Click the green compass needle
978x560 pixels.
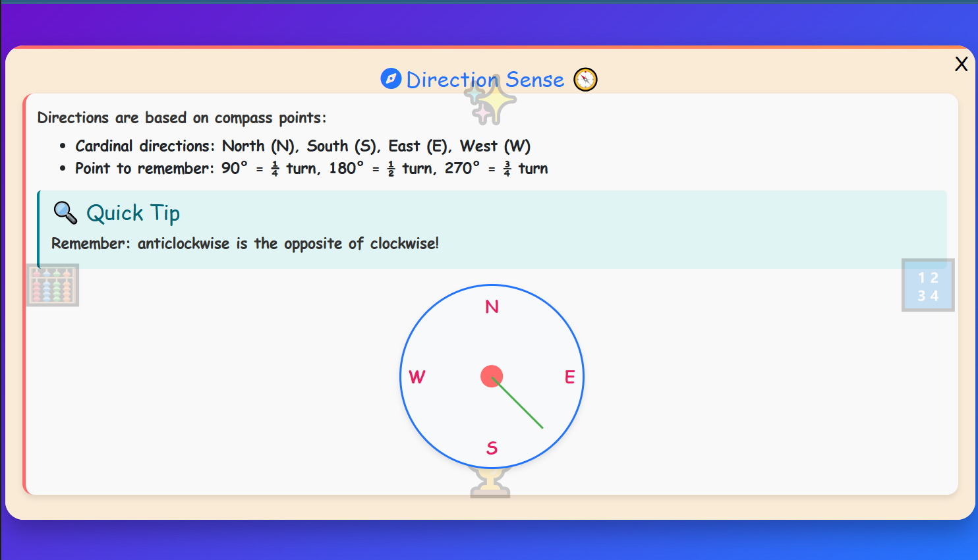click(x=521, y=406)
